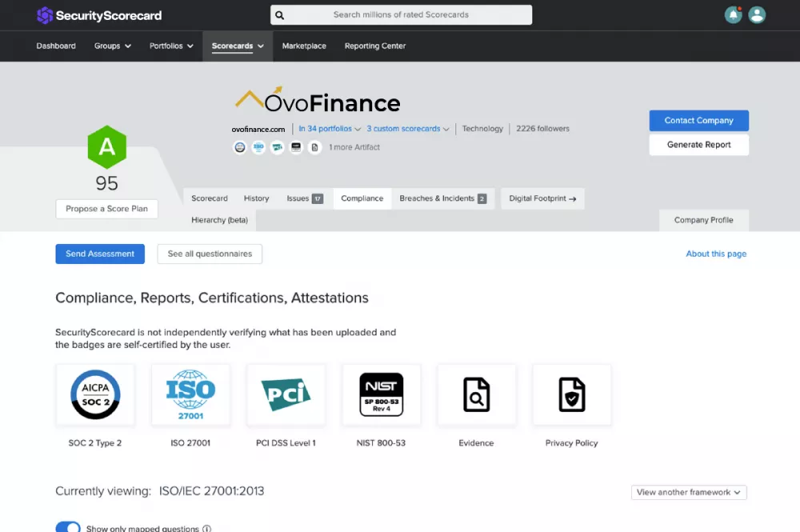800x532 pixels.
Task: Open the Breaches & Incidents tab
Action: 443,198
